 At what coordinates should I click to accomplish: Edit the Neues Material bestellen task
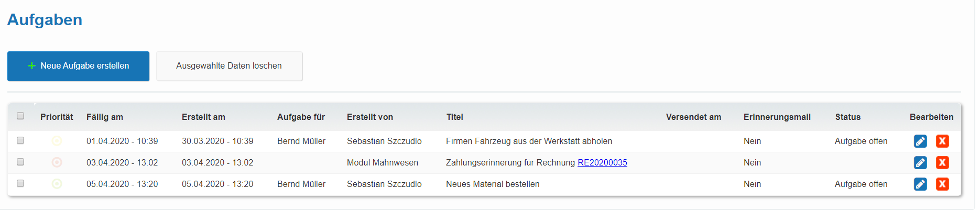[920, 184]
